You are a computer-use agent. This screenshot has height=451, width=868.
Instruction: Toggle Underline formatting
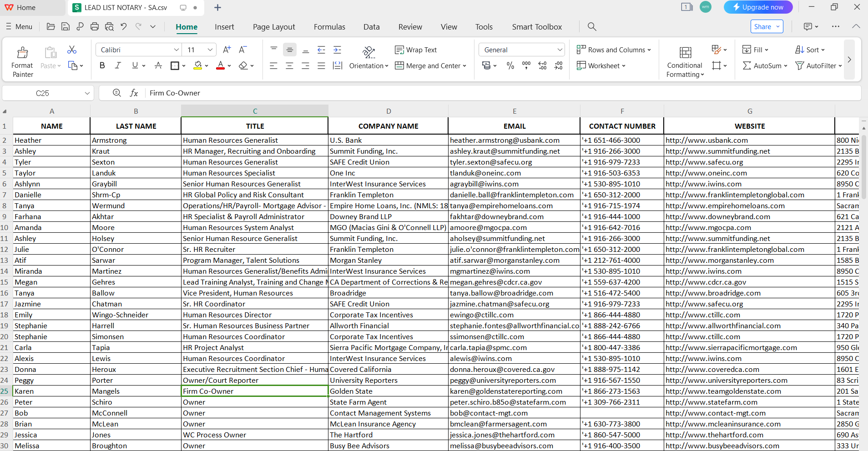tap(135, 65)
